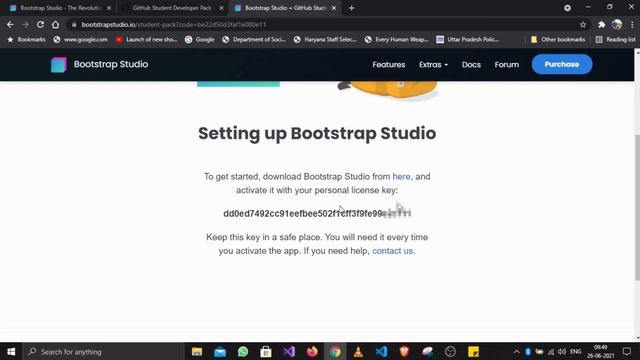Click the ENG language indicator
The height and width of the screenshot is (360, 640).
pyautogui.click(x=576, y=351)
